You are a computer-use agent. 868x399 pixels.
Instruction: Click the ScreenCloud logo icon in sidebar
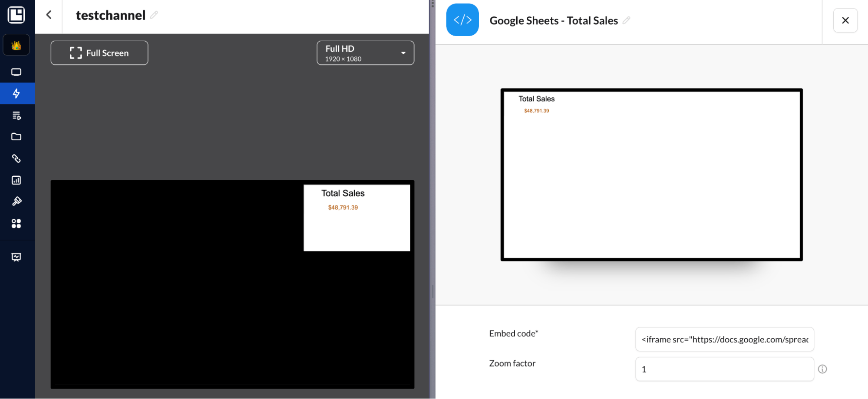(16, 15)
